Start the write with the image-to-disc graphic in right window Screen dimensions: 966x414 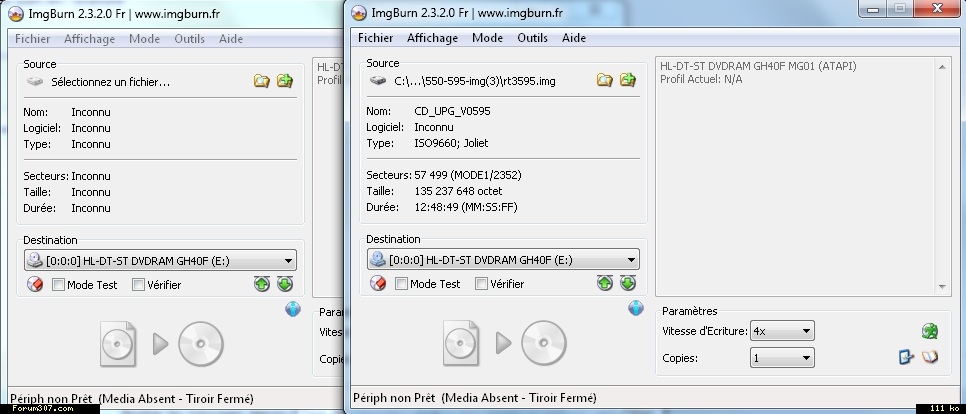tap(505, 343)
